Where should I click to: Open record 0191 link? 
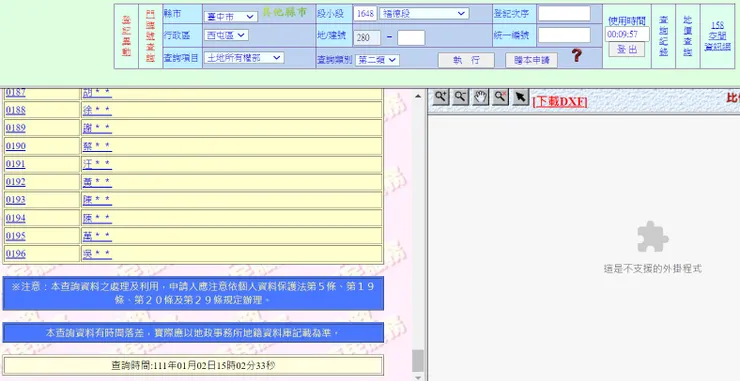click(16, 164)
